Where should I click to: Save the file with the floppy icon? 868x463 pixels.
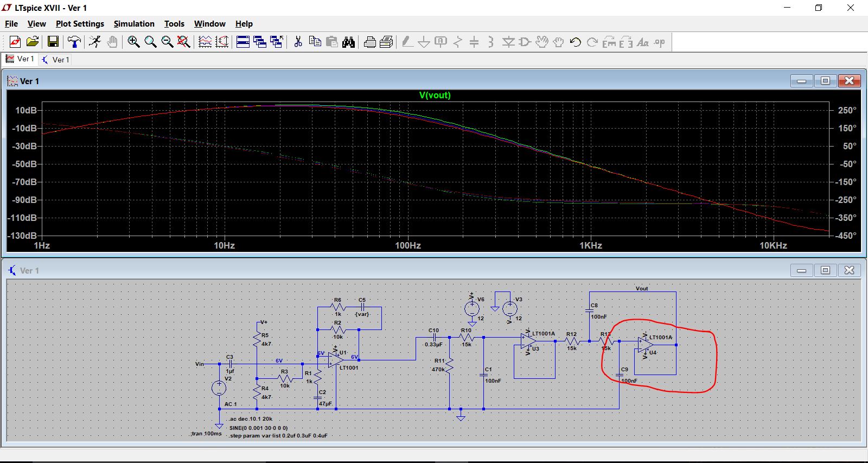(x=53, y=42)
